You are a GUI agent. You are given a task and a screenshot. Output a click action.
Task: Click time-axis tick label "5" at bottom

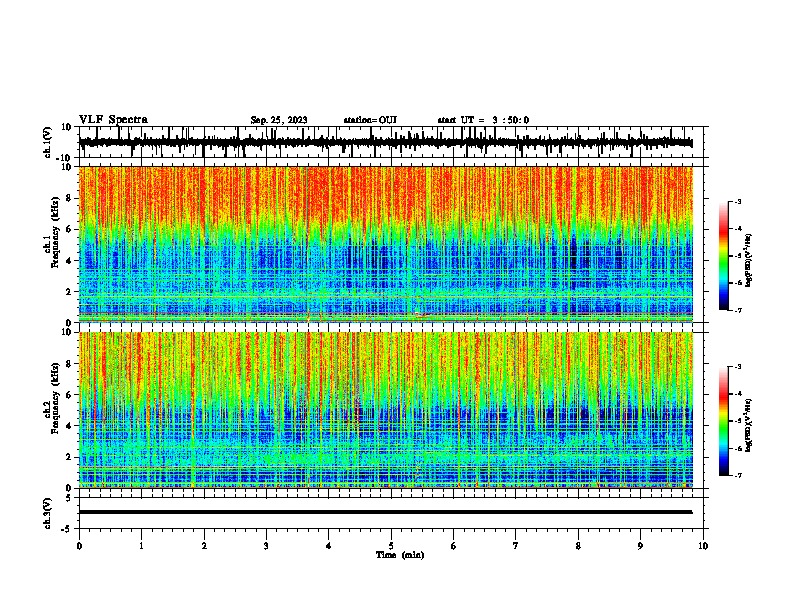tap(391, 546)
